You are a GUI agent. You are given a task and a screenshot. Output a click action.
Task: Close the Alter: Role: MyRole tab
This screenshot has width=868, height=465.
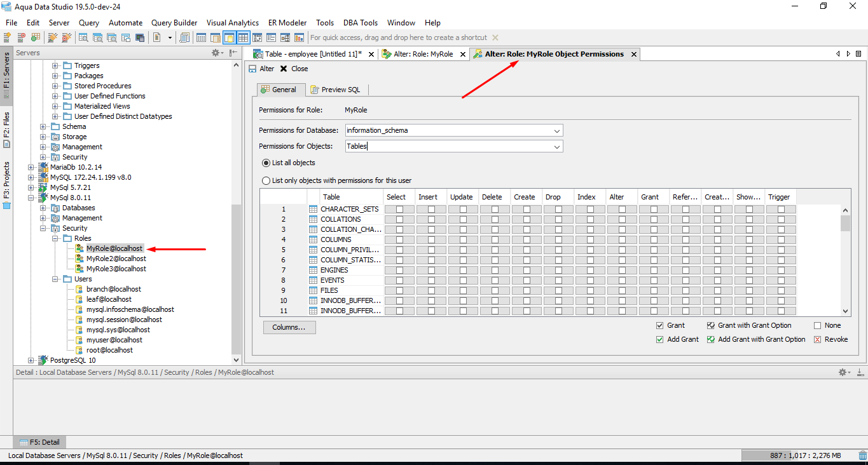coord(462,55)
